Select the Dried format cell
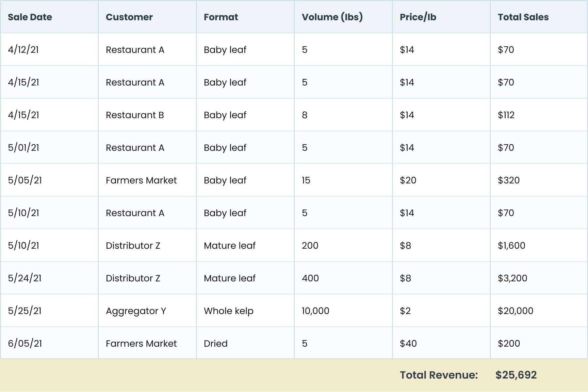The height and width of the screenshot is (392, 588). 216,343
